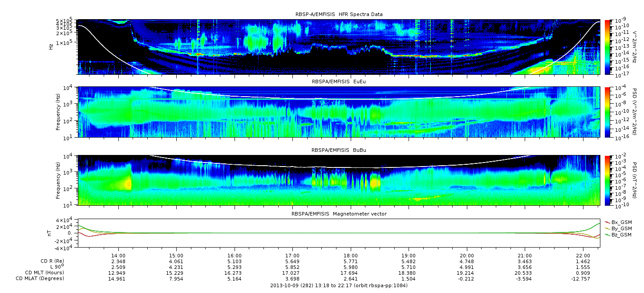Click the CD R (Re) row label
The image size is (644, 293).
point(52,261)
